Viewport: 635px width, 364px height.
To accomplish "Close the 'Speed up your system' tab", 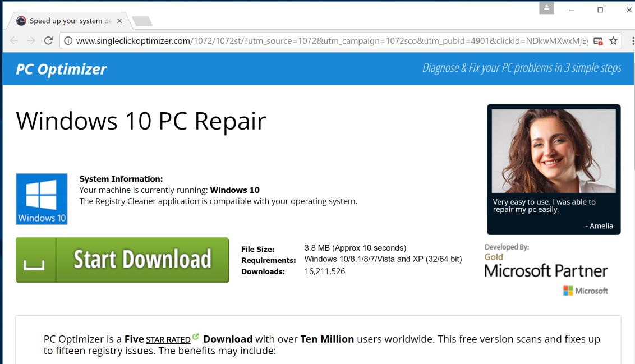I will coord(119,21).
